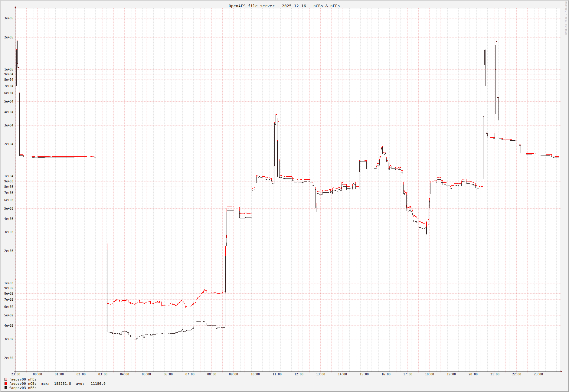
Task: Click the 03:00 label on time axis
Action: [x=103, y=374]
